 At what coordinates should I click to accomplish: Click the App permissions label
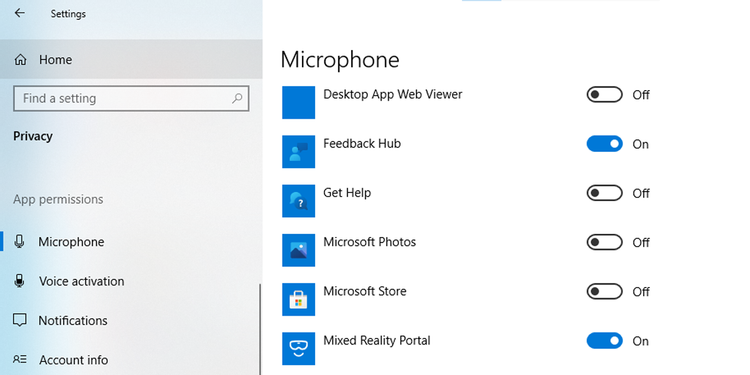coord(58,199)
